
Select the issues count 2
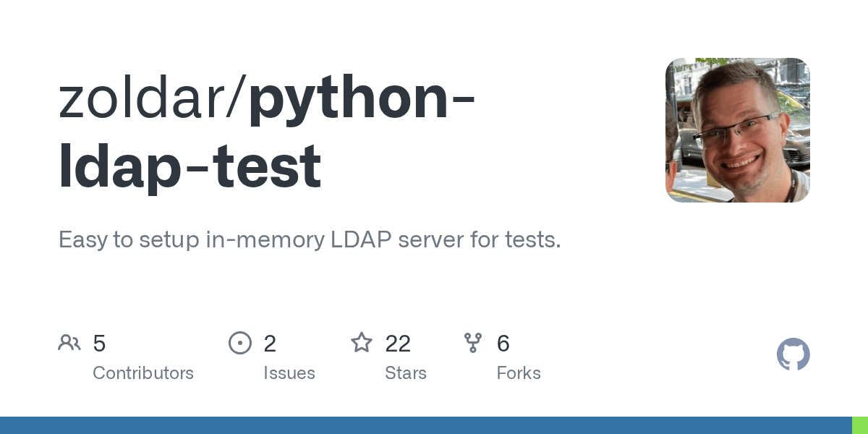pyautogui.click(x=270, y=344)
